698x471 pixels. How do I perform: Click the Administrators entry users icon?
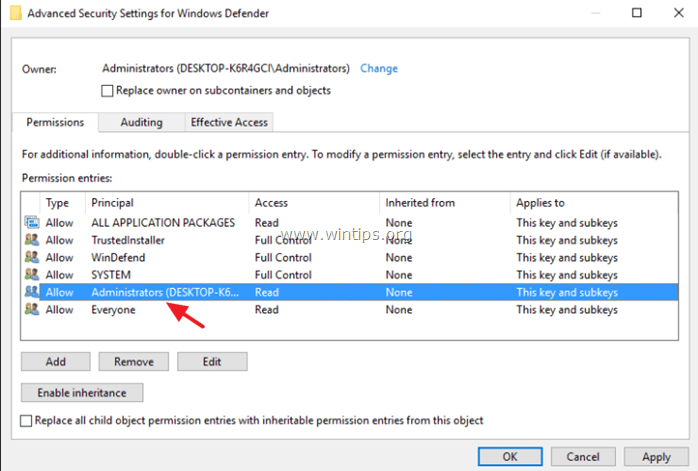click(x=32, y=292)
